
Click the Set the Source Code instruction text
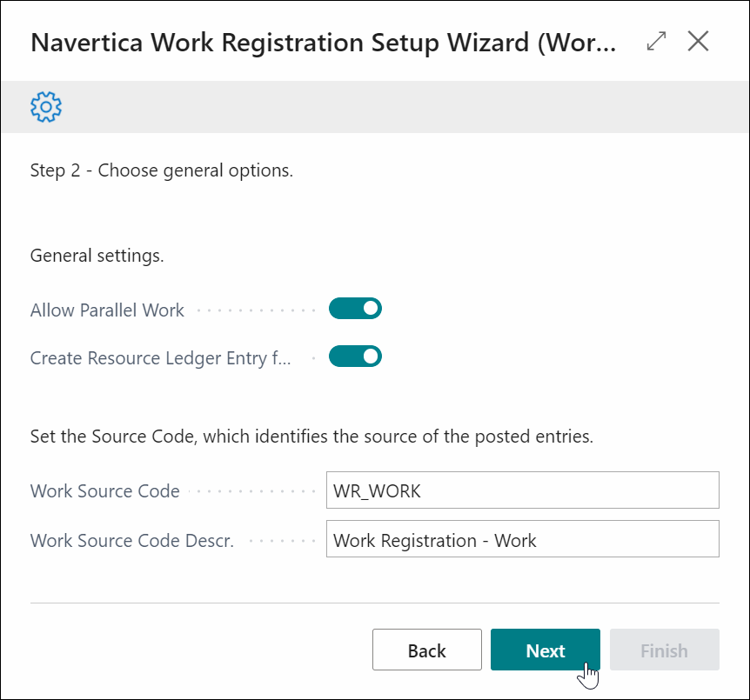pos(311,437)
